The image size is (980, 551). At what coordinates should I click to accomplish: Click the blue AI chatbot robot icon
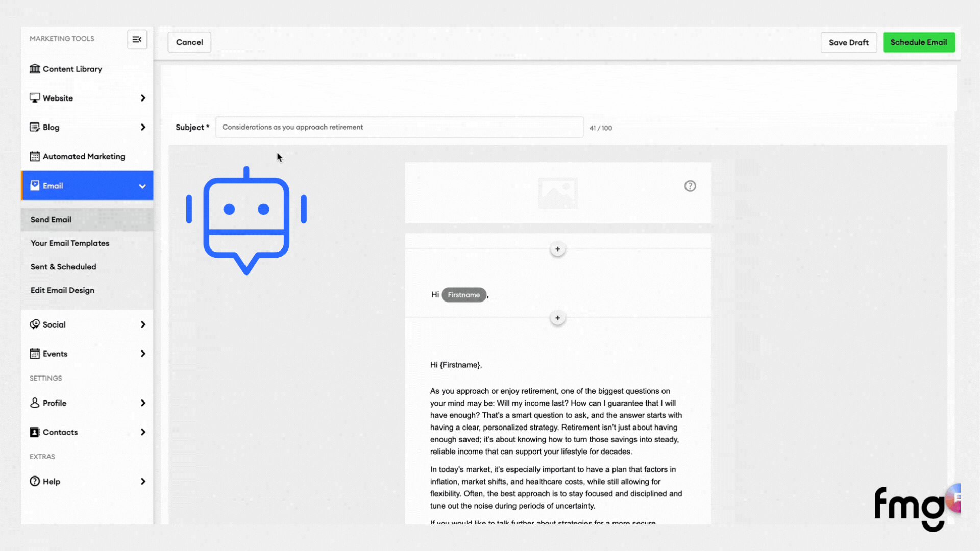[x=247, y=220]
